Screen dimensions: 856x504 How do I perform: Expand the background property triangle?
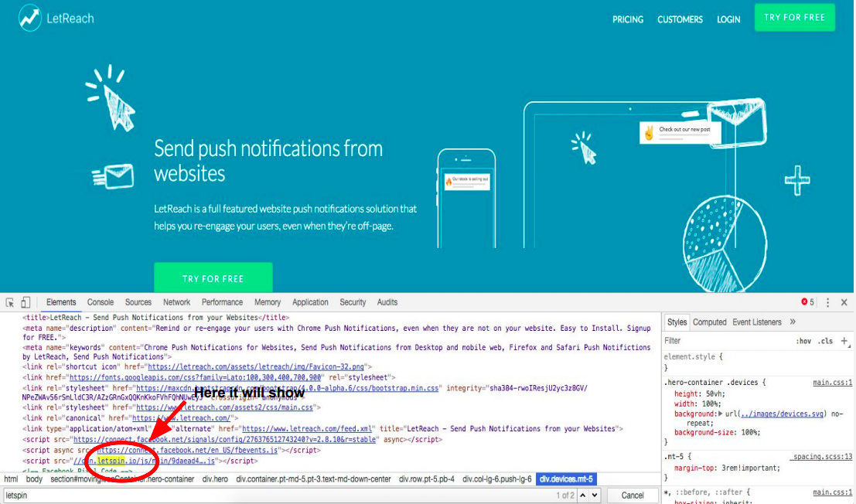tap(720, 414)
